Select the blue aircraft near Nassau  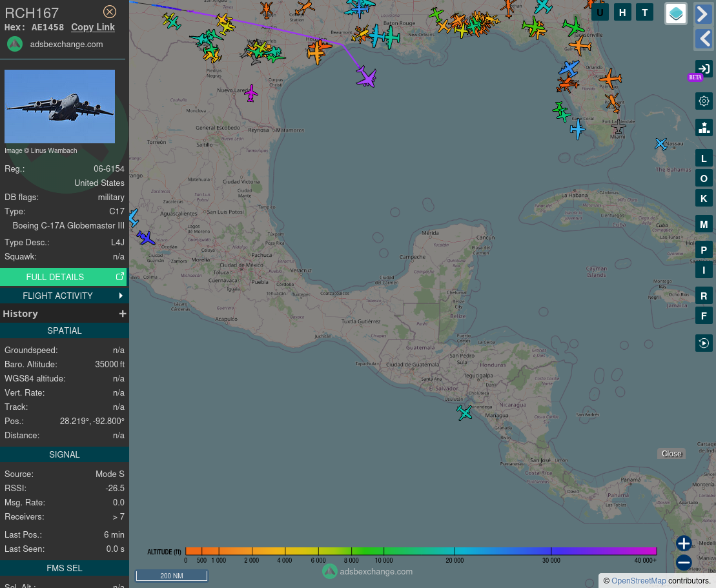(x=660, y=144)
